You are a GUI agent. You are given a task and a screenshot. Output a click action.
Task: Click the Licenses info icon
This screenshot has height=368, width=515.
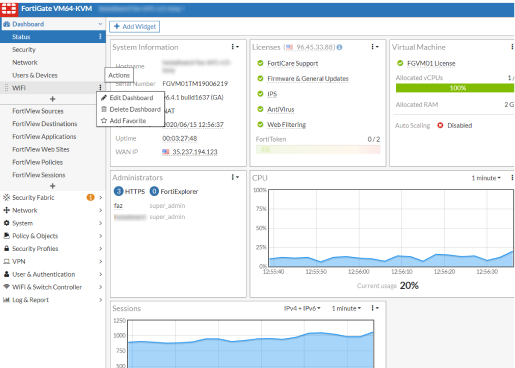click(x=339, y=47)
